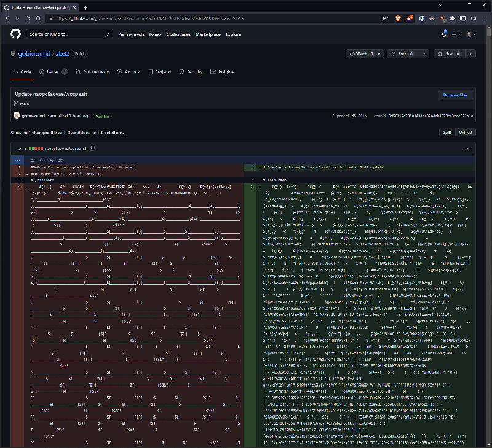Star the ab32 repository

[450, 54]
